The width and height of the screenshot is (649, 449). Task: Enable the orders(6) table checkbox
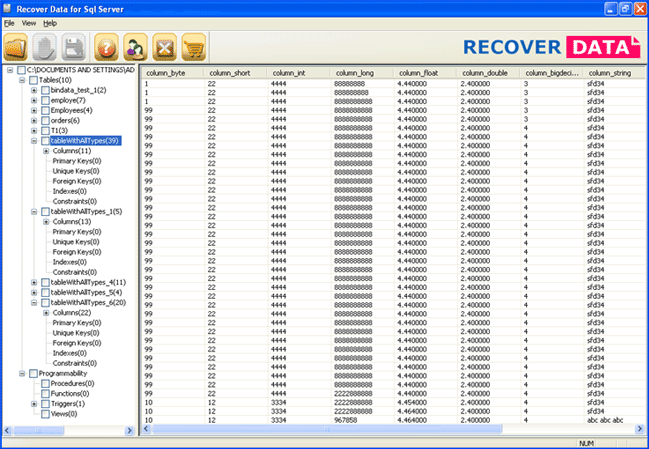[46, 120]
